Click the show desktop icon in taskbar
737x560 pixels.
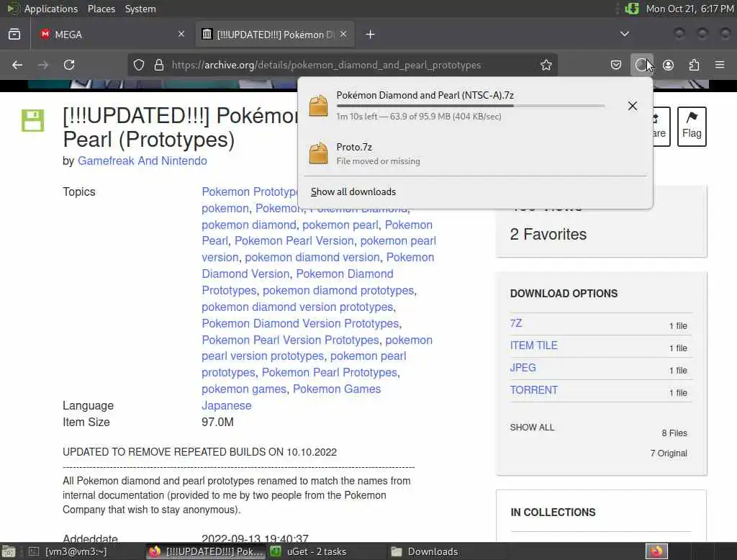tap(9, 551)
